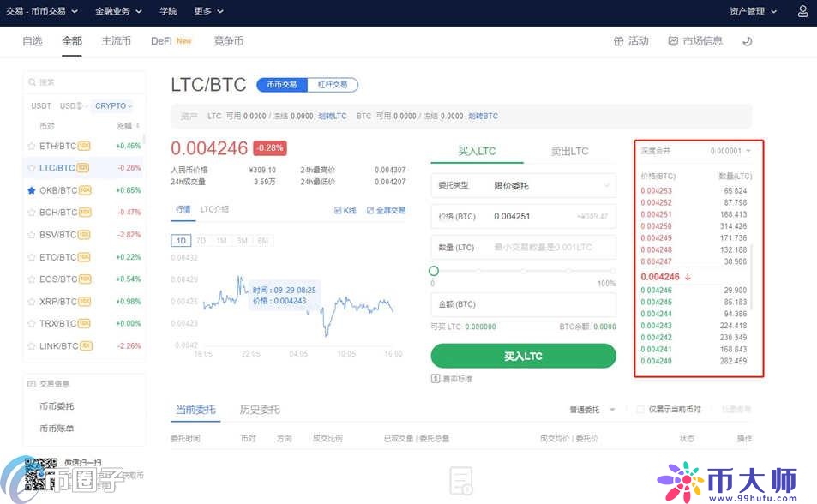Open the 活动 gift icon
Screen dimensions: 817x504
618,41
